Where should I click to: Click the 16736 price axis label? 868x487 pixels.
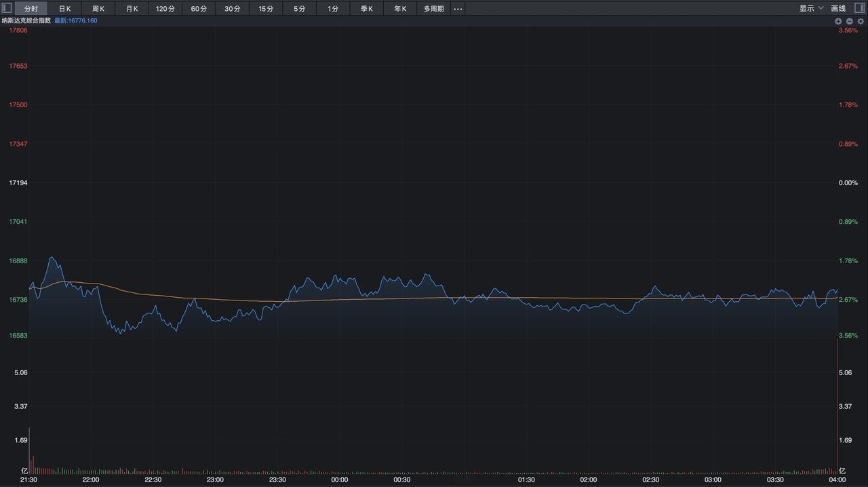(x=18, y=300)
